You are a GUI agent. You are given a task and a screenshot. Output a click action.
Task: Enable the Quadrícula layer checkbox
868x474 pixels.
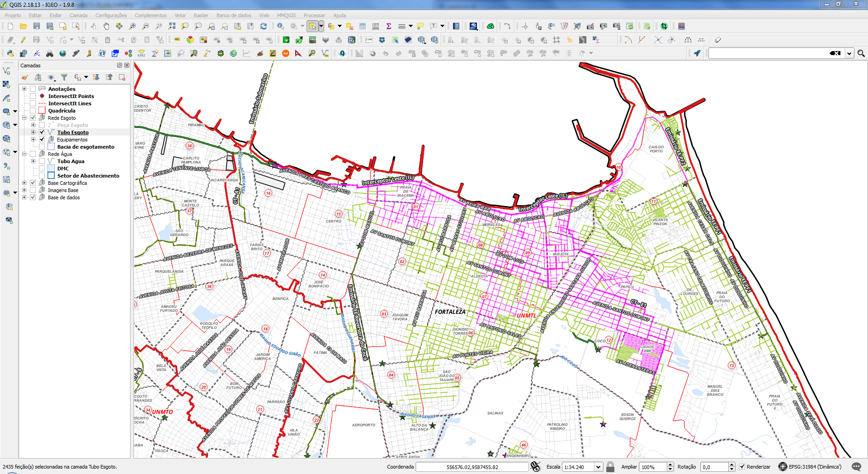(x=33, y=111)
